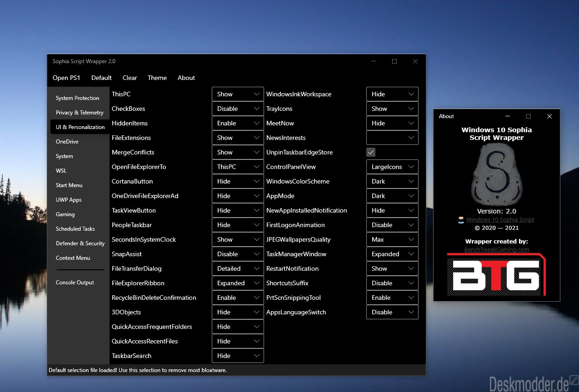Image resolution: width=579 pixels, height=392 pixels.
Task: Expand the OpenFileExplorerTo dropdown
Action: tap(238, 167)
